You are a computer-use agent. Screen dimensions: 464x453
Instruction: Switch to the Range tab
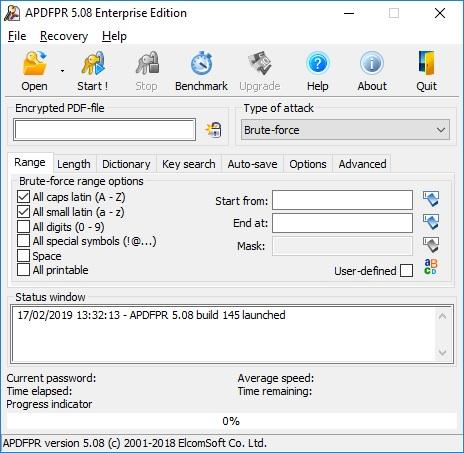tap(30, 163)
